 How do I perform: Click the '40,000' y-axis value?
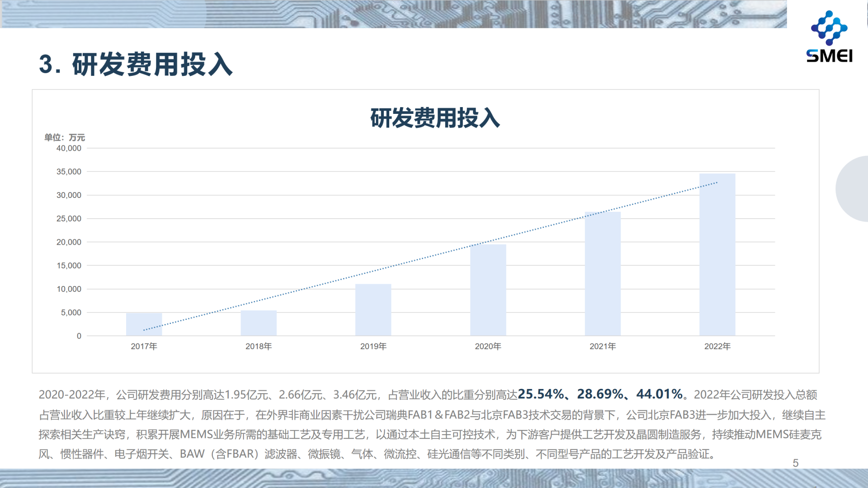pyautogui.click(x=69, y=148)
